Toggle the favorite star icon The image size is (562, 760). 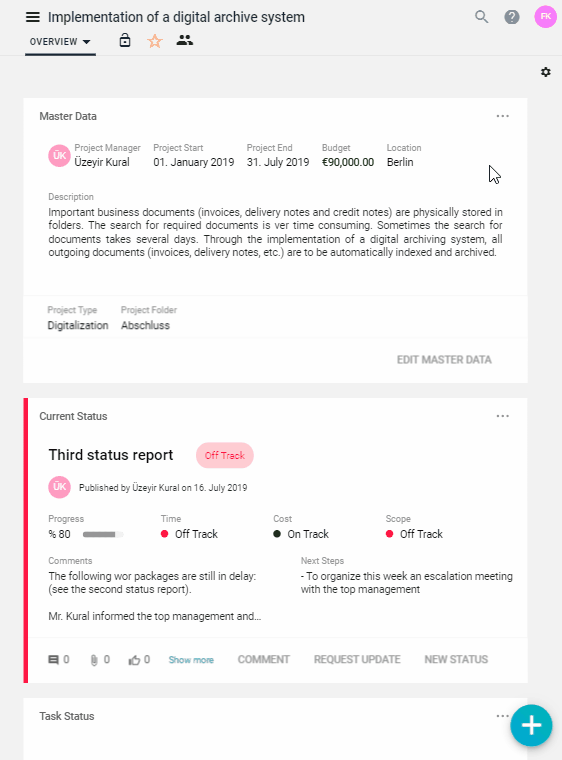tap(155, 41)
